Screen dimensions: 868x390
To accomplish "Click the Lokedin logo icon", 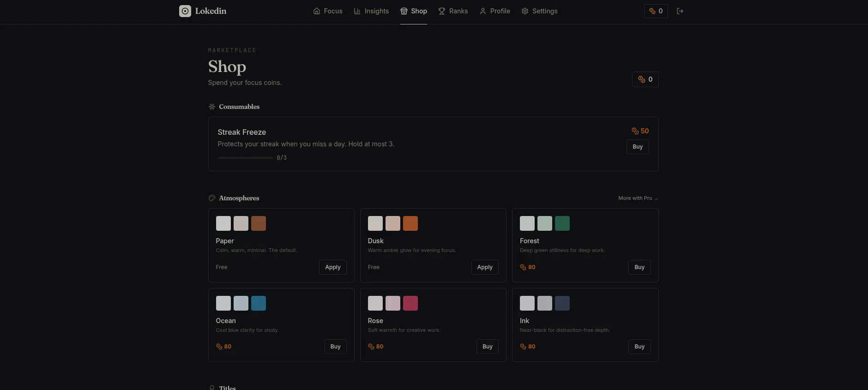I will click(x=185, y=11).
